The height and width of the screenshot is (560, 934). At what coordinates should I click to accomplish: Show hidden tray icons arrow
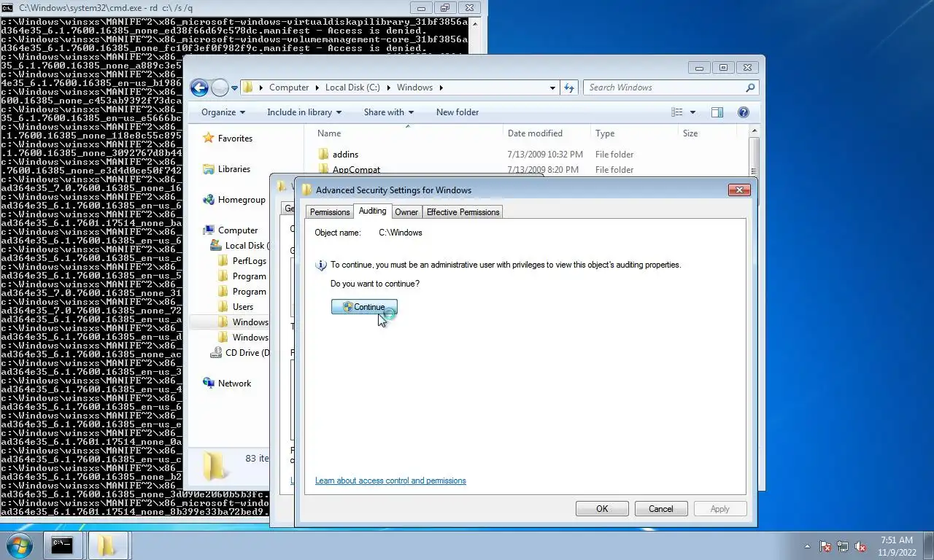pos(807,546)
